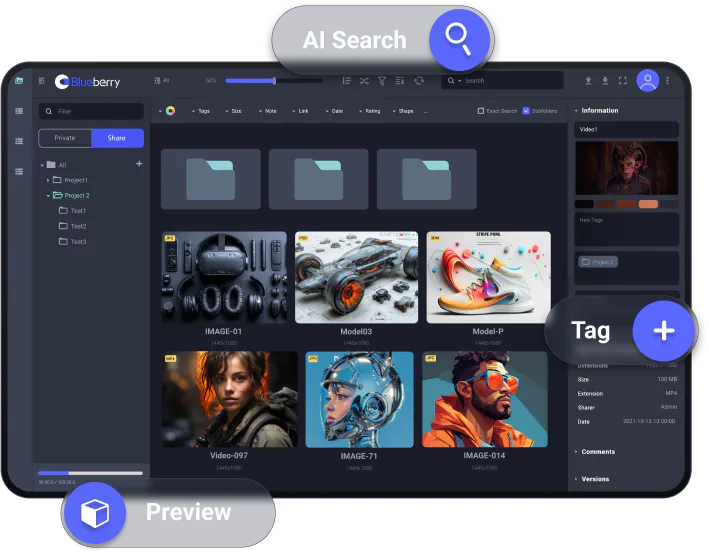This screenshot has width=709, height=553.
Task: Click the list layout icon next to funnel
Action: pos(400,80)
